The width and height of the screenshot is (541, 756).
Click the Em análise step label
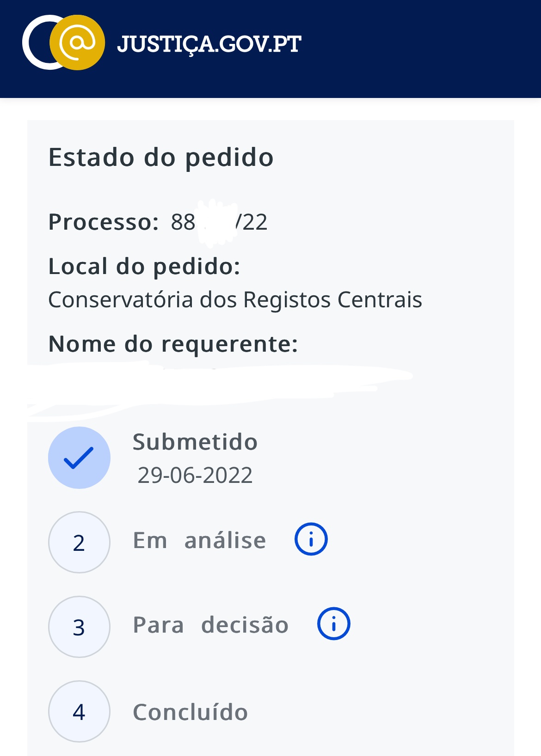pos(199,540)
